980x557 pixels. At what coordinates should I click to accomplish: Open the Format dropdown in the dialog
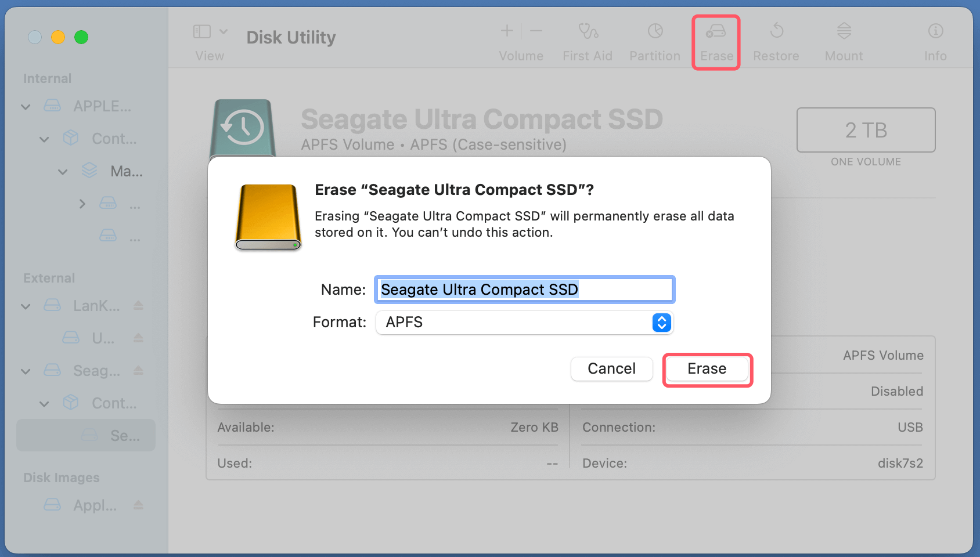tap(661, 323)
